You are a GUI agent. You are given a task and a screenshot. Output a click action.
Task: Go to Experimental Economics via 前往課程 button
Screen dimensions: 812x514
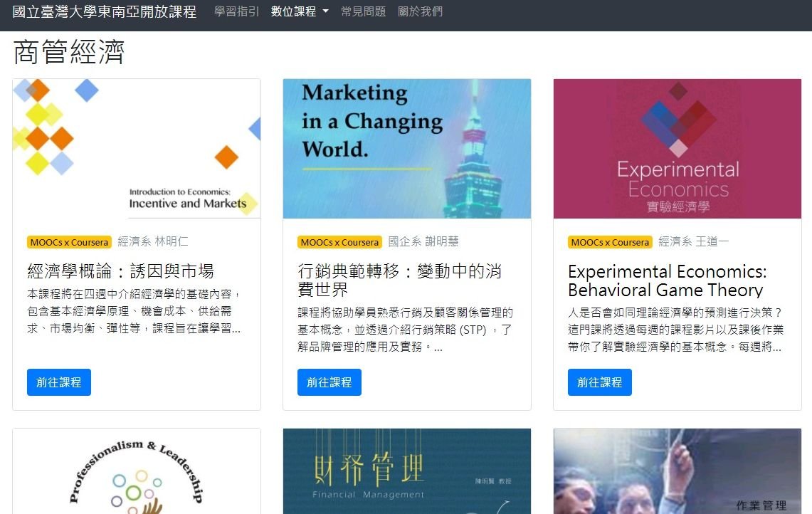(600, 382)
